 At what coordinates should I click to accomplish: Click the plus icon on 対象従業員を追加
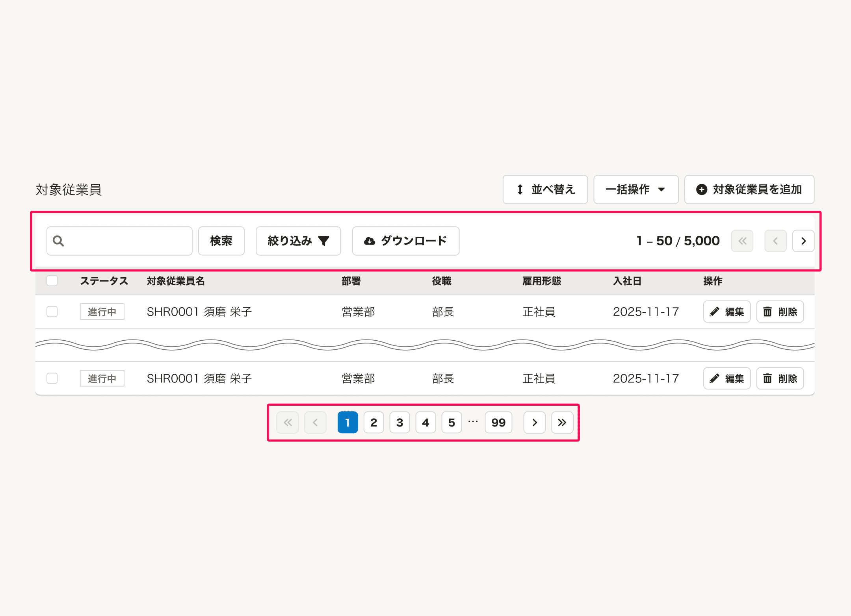[x=702, y=189]
